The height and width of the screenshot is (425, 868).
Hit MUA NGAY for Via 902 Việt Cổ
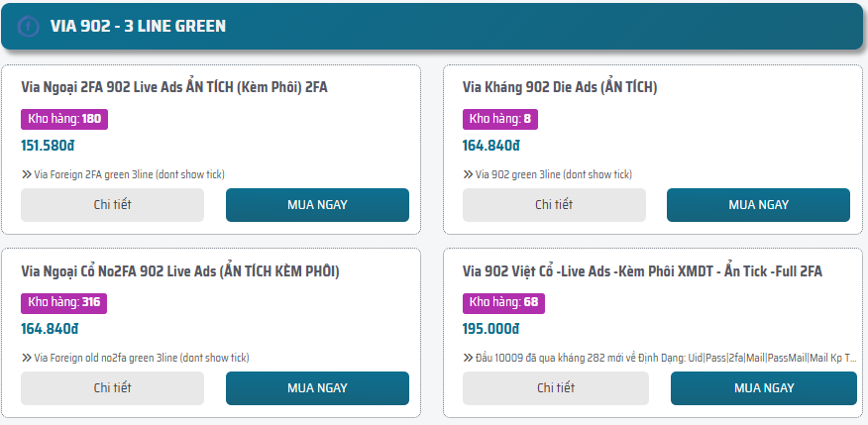763,388
